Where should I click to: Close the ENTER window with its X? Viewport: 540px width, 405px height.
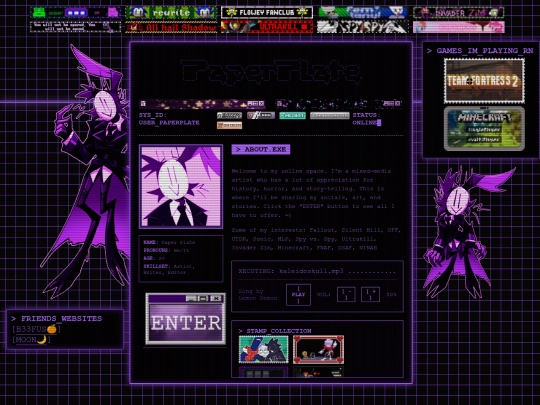coord(216,298)
